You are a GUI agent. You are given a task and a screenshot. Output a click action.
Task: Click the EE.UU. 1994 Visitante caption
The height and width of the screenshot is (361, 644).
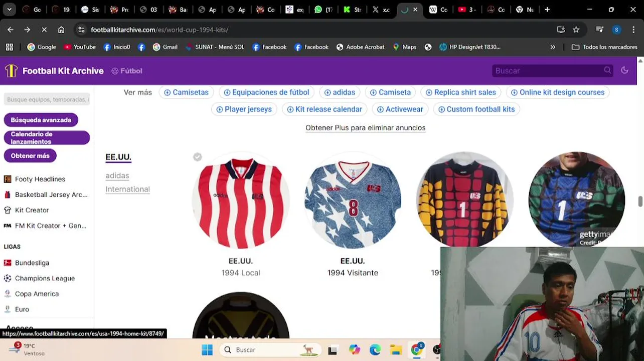point(353,267)
